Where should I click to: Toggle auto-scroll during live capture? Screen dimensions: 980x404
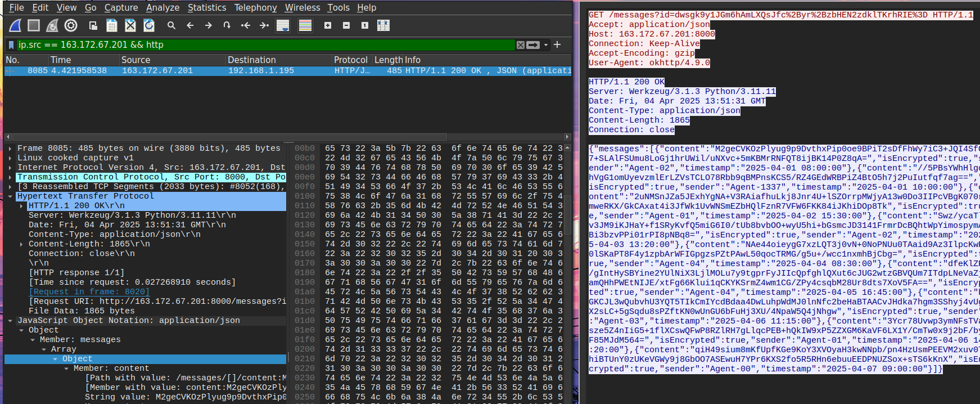[283, 25]
